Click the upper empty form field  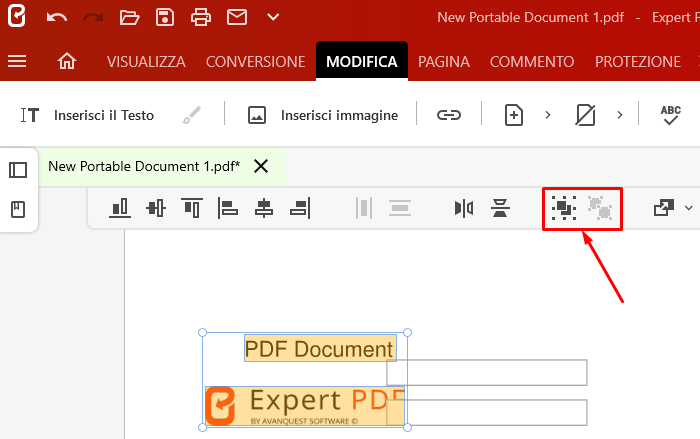click(x=487, y=372)
